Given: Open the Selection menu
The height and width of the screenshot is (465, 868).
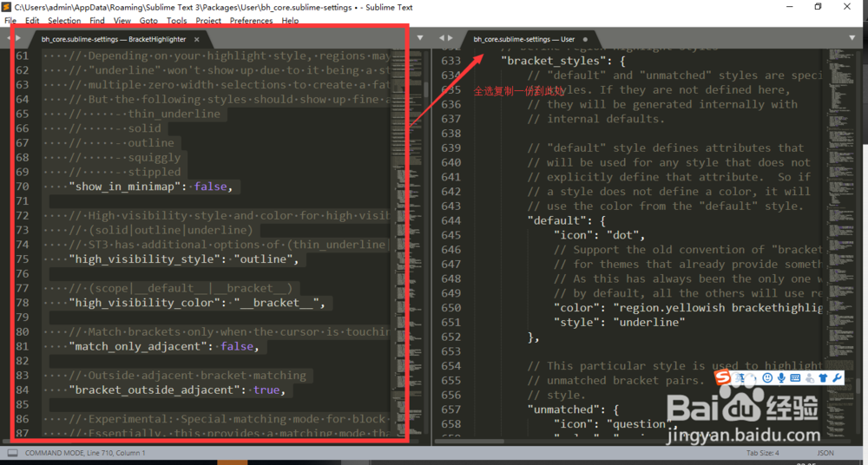Looking at the screenshot, I should pos(64,21).
